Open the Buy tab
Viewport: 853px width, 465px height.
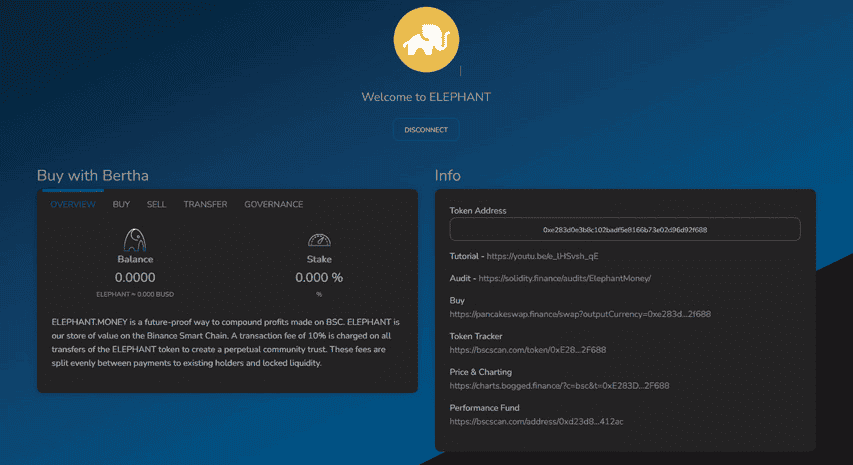121,204
